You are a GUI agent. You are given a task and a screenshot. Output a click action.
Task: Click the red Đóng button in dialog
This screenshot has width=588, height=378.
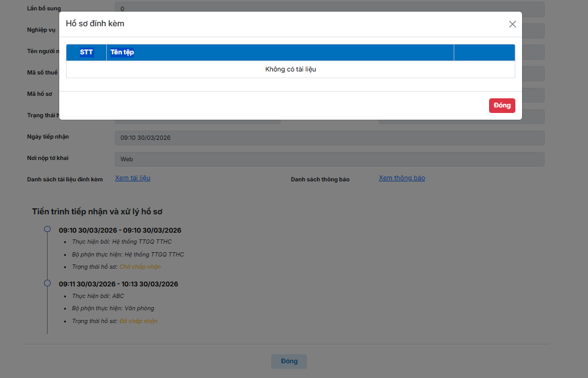502,106
